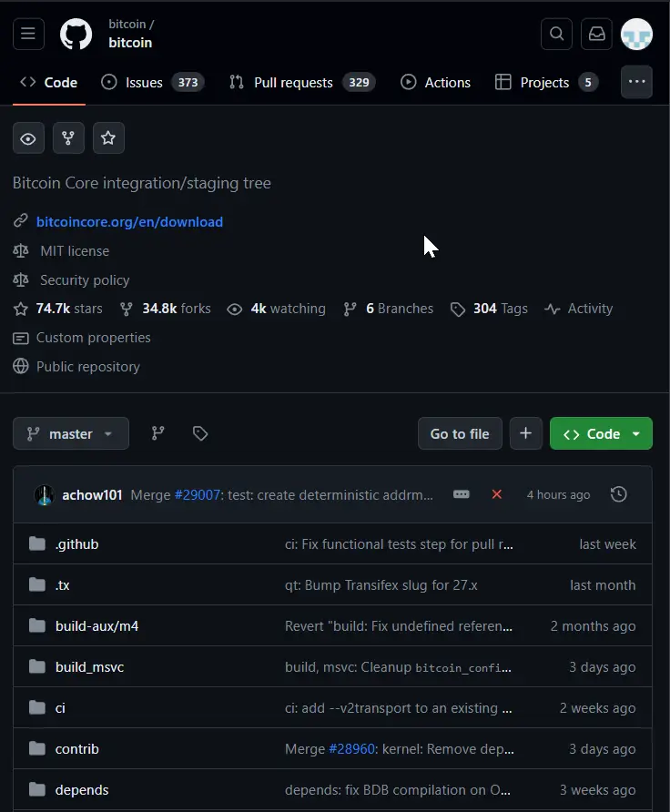The image size is (670, 812).
Task: Open commit 'build, msvc: Cleanup'
Action: [x=398, y=667]
